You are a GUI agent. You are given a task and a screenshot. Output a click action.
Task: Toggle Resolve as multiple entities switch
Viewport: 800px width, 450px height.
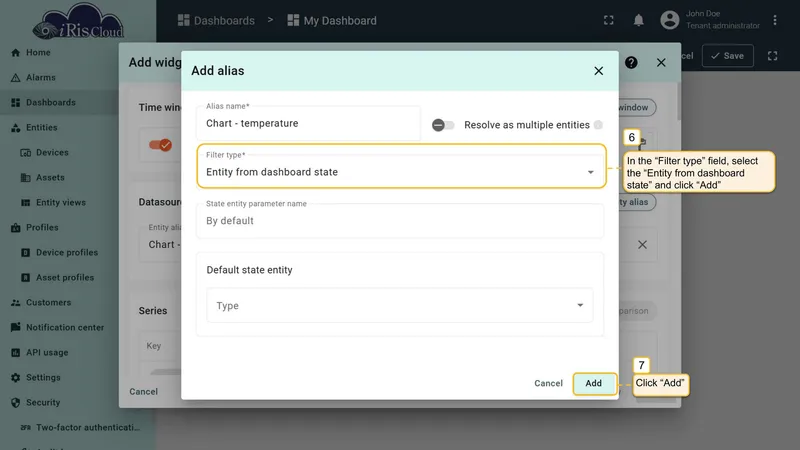[x=443, y=125]
